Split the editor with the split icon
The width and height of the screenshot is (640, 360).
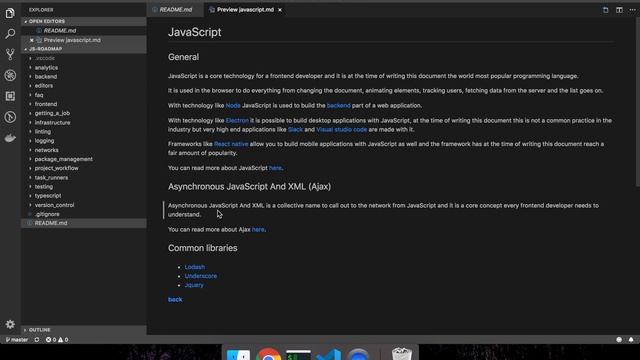point(619,10)
